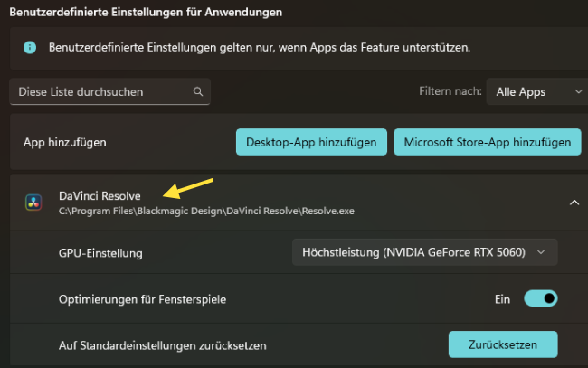Click the GPU-Einstellung label

100,253
